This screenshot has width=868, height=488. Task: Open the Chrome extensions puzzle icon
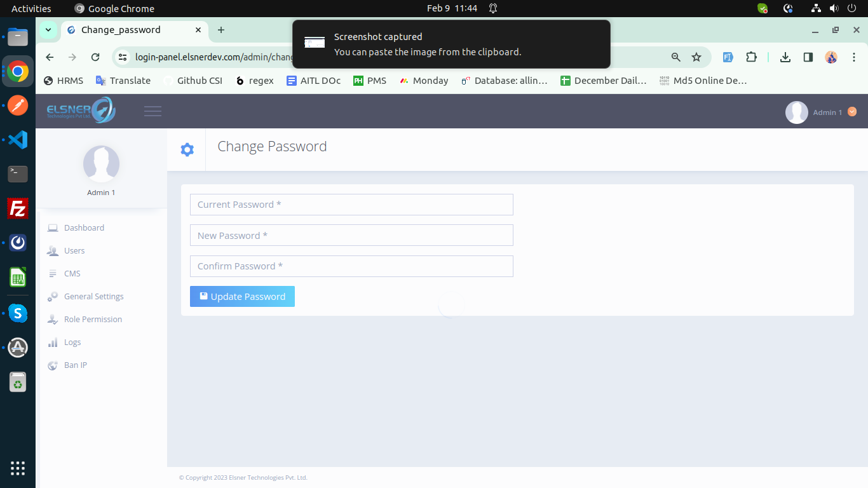[x=751, y=57]
